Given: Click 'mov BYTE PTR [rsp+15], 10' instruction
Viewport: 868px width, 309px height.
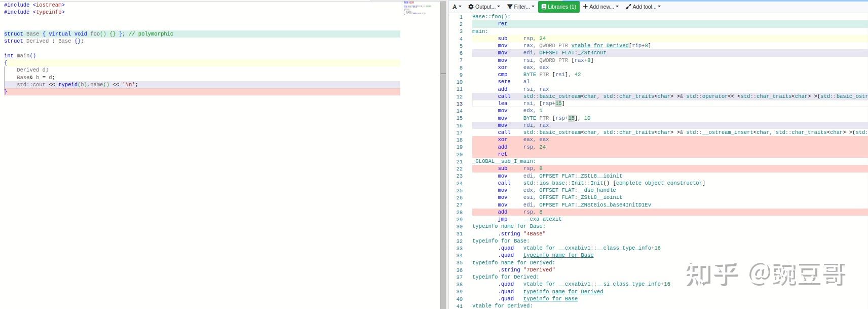Looking at the screenshot, I should (x=544, y=118).
